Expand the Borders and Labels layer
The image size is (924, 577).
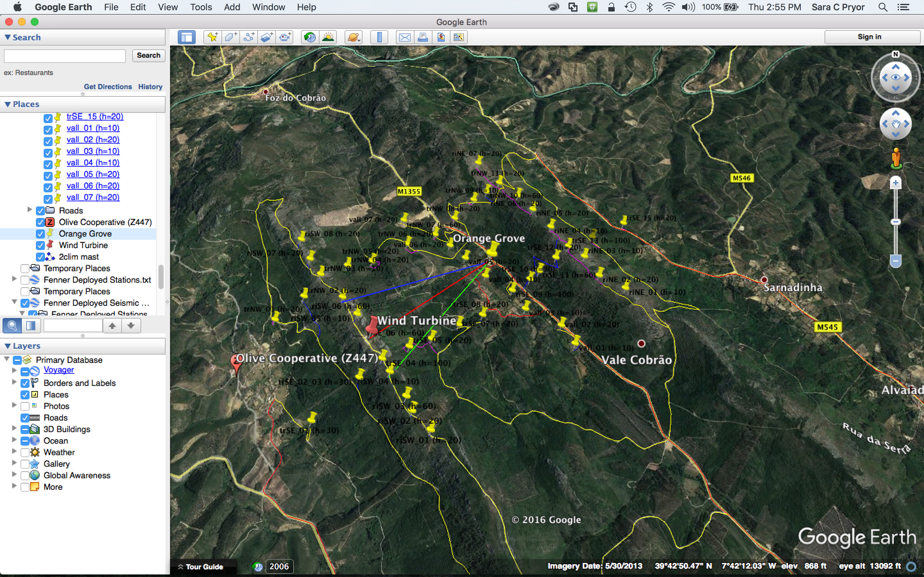coord(14,382)
